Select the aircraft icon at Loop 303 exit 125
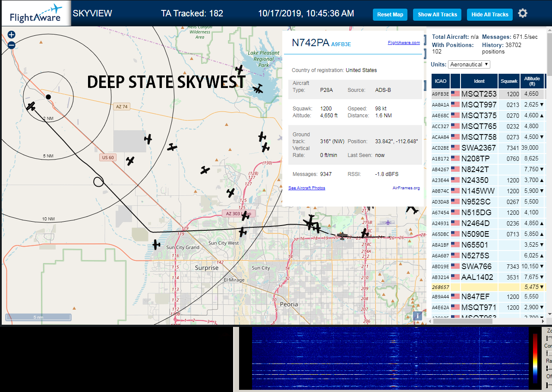This screenshot has width=552, height=392. coord(231,193)
